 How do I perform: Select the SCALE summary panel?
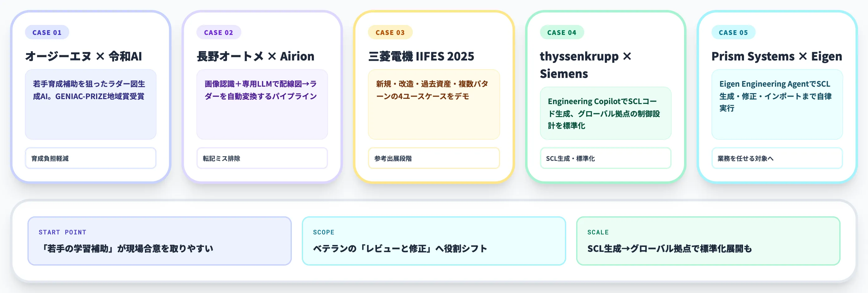pos(708,241)
